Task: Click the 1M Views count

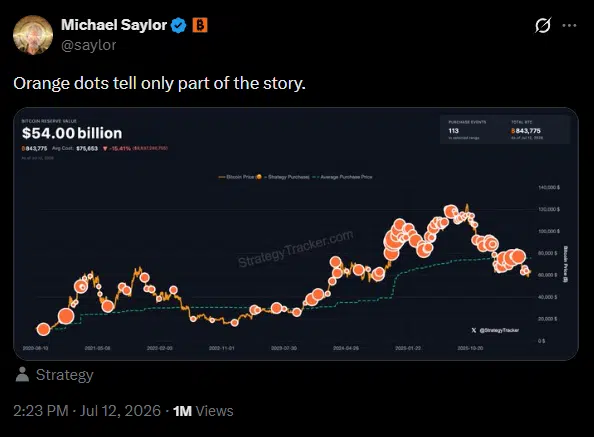Action: pos(203,411)
